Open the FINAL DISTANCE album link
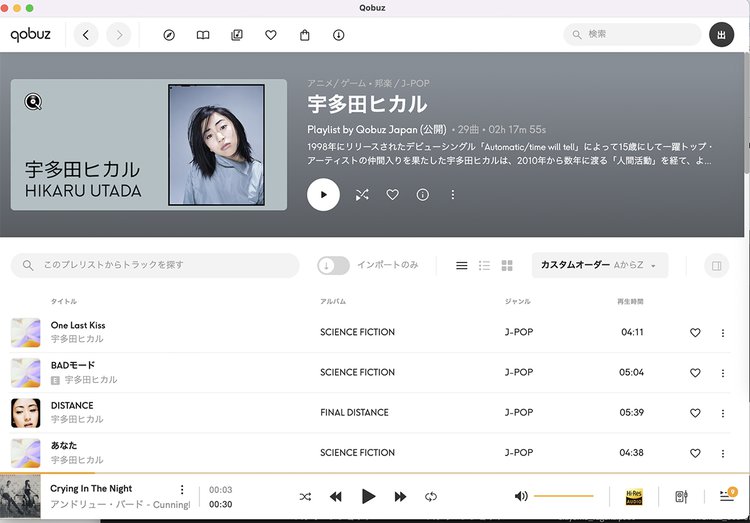Screen dimensions: 750x523 354,412
